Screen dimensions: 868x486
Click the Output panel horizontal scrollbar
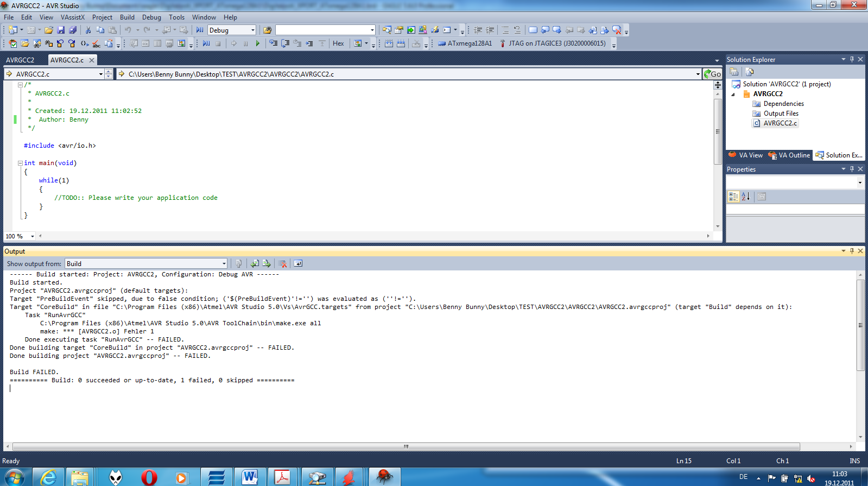[406, 446]
